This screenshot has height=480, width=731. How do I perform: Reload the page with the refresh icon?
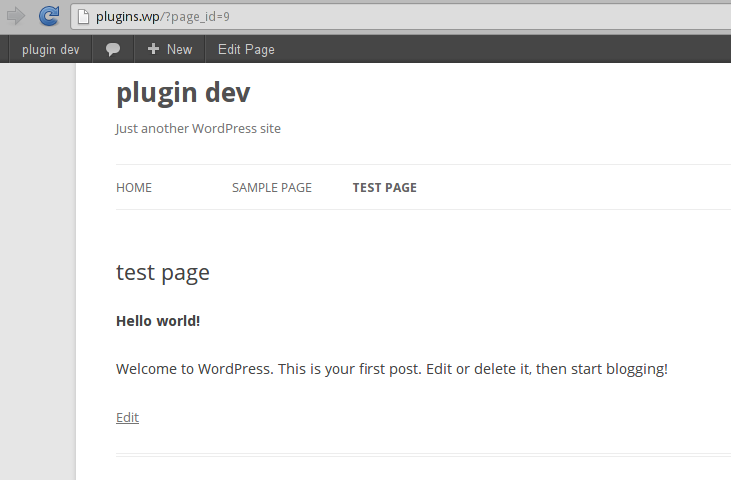pos(49,16)
